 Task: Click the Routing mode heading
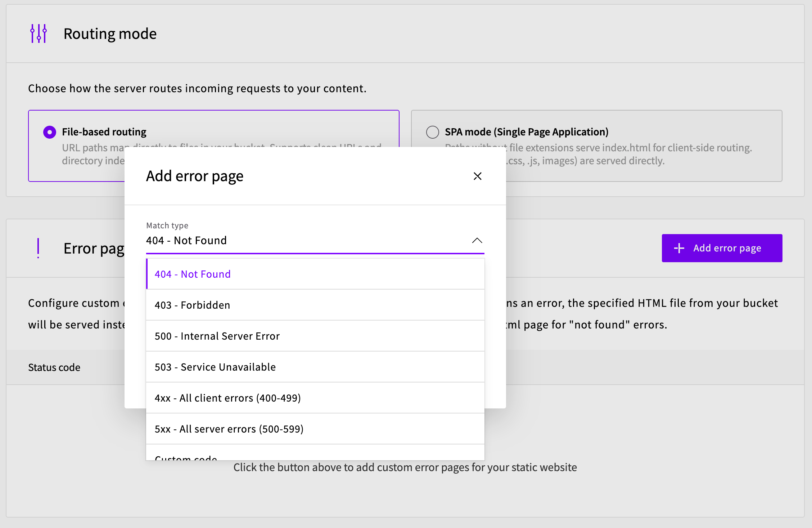point(110,33)
